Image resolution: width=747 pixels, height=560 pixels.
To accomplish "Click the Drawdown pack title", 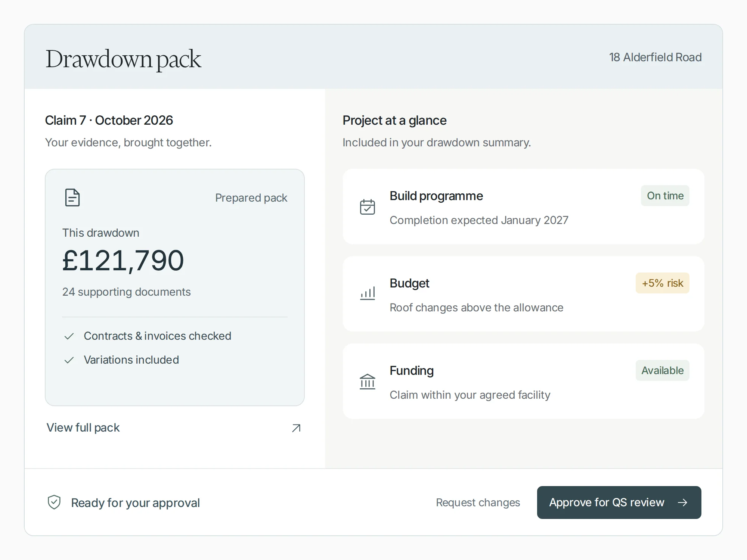I will click(123, 59).
